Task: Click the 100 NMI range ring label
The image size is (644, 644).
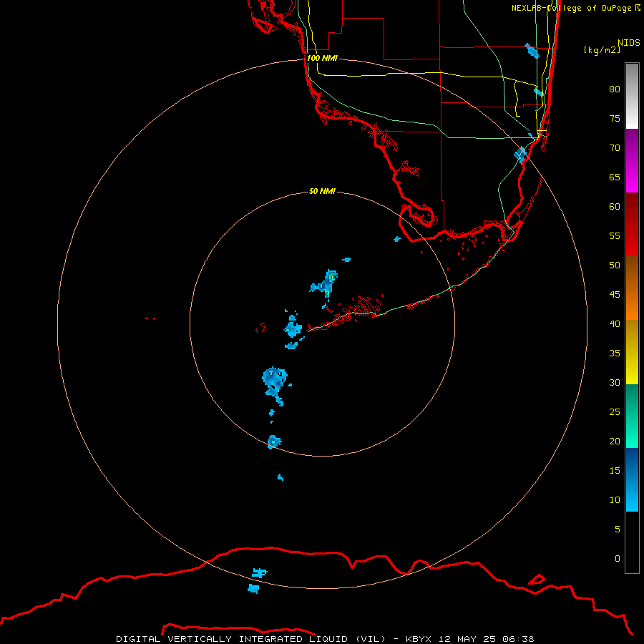Action: (x=322, y=58)
